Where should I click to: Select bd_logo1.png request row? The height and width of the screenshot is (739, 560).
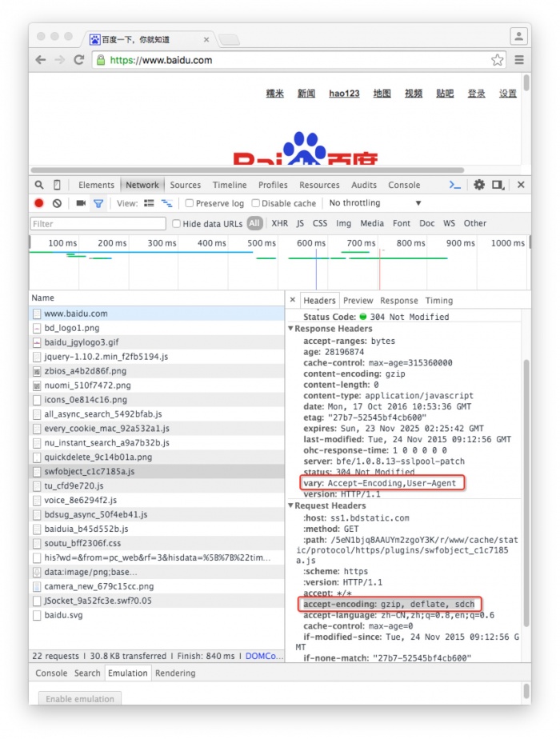coord(157,328)
